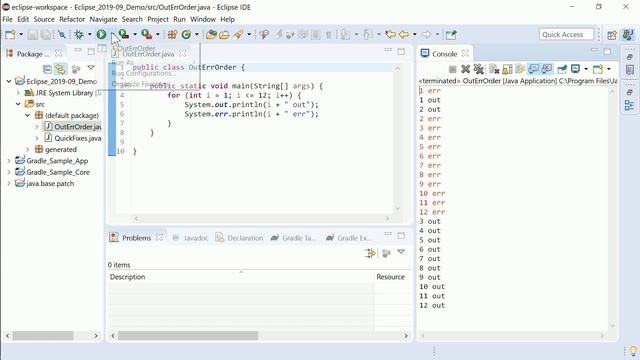The height and width of the screenshot is (360, 640).
Task: Click the Open Console icon
Action: click(x=598, y=69)
